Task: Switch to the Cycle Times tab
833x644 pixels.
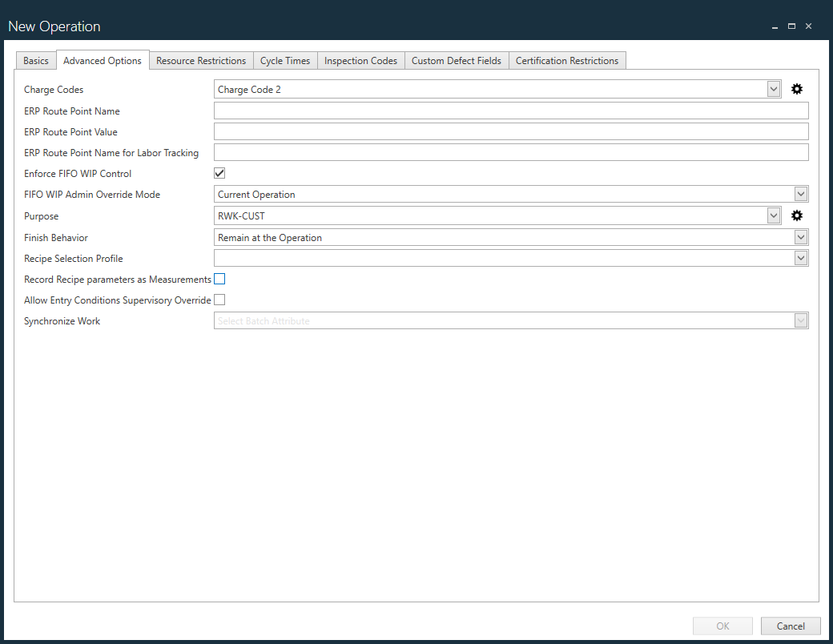Action: (x=285, y=60)
